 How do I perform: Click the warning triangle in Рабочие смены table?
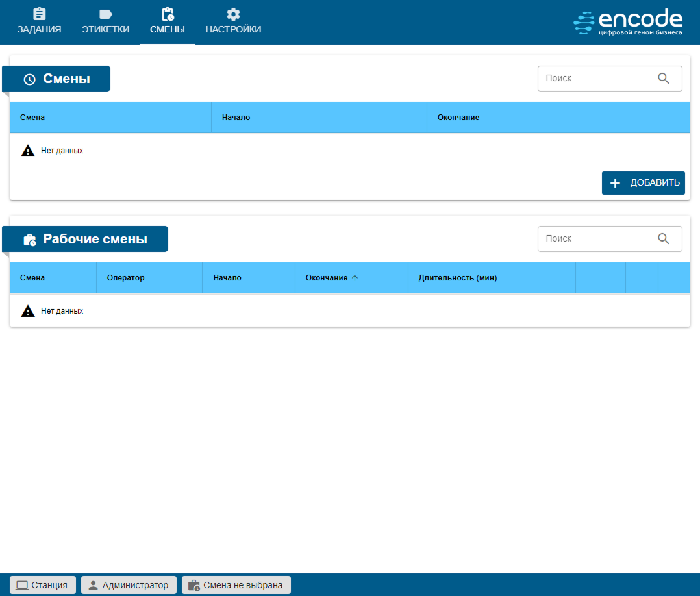[27, 311]
